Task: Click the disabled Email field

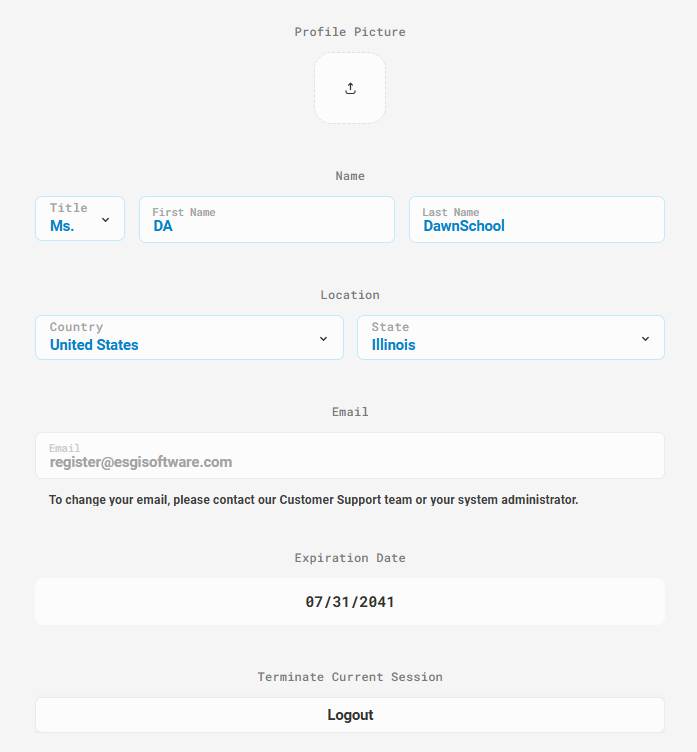Action: (350, 456)
